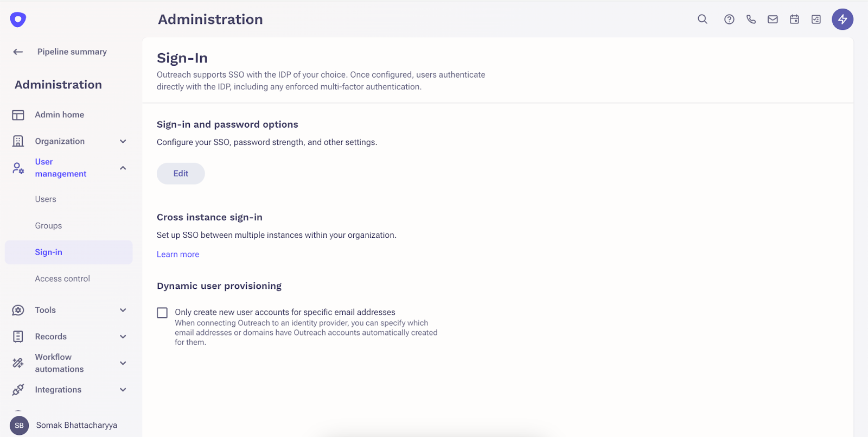Click the User management person-gear icon
The height and width of the screenshot is (437, 868).
[18, 168]
